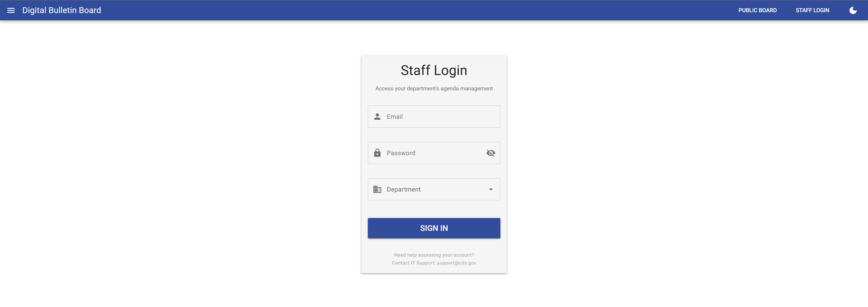This screenshot has width=868, height=307.
Task: Click the building icon beside Department
Action: 377,190
